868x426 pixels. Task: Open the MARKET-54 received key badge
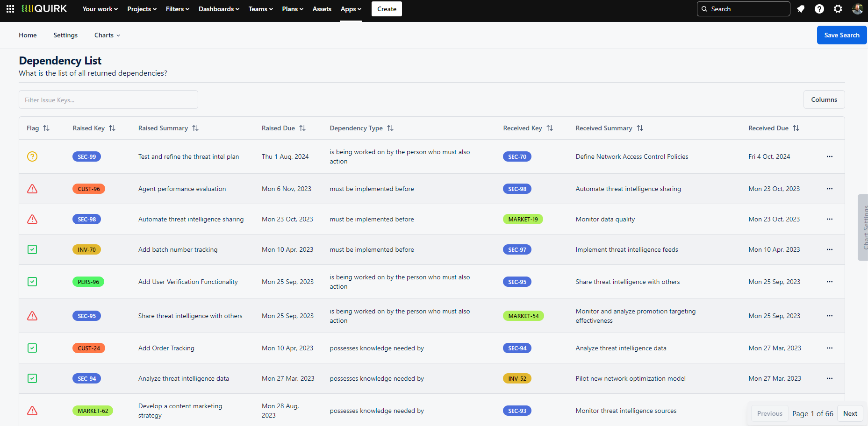pos(524,316)
